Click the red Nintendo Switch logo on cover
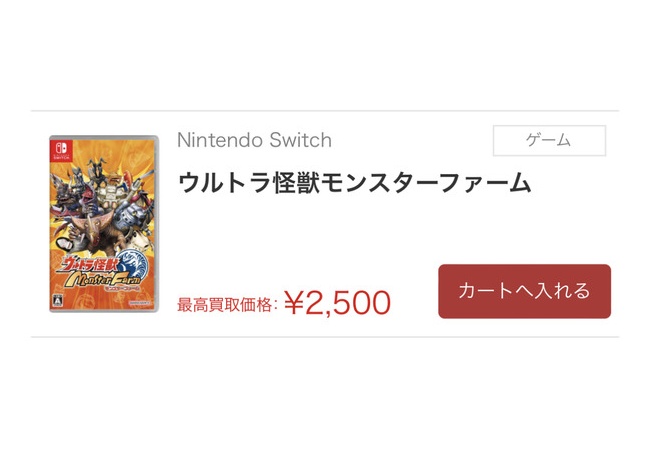This screenshot has width=650, height=450. pos(62,150)
